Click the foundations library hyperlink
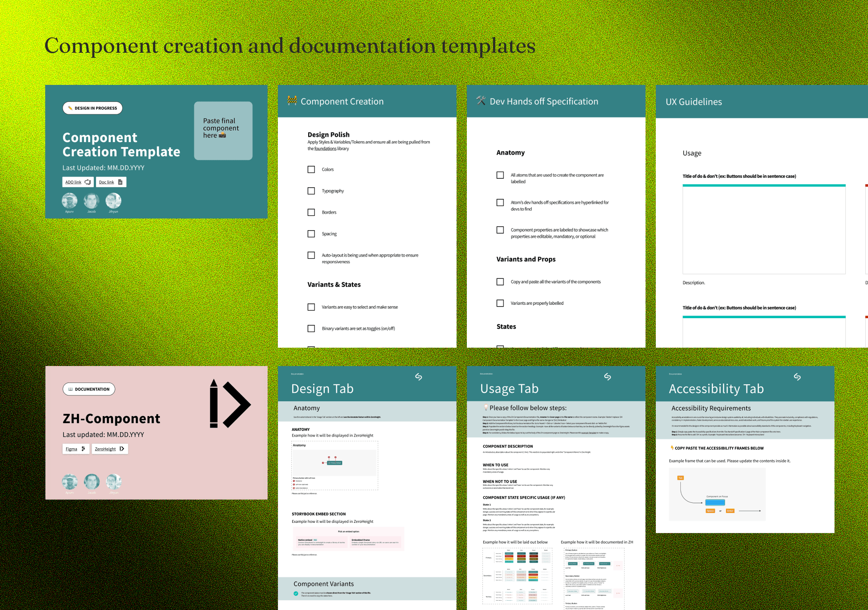 (325, 149)
